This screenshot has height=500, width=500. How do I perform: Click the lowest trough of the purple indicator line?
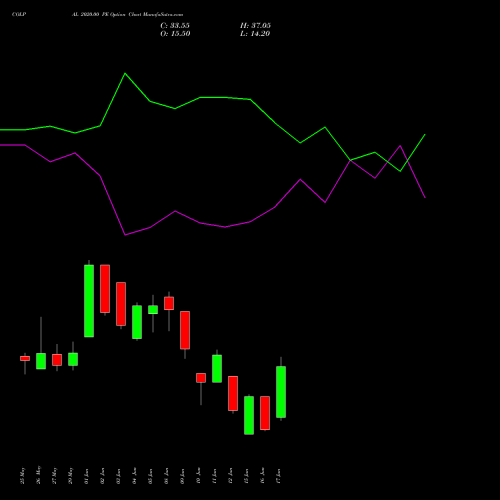125,235
